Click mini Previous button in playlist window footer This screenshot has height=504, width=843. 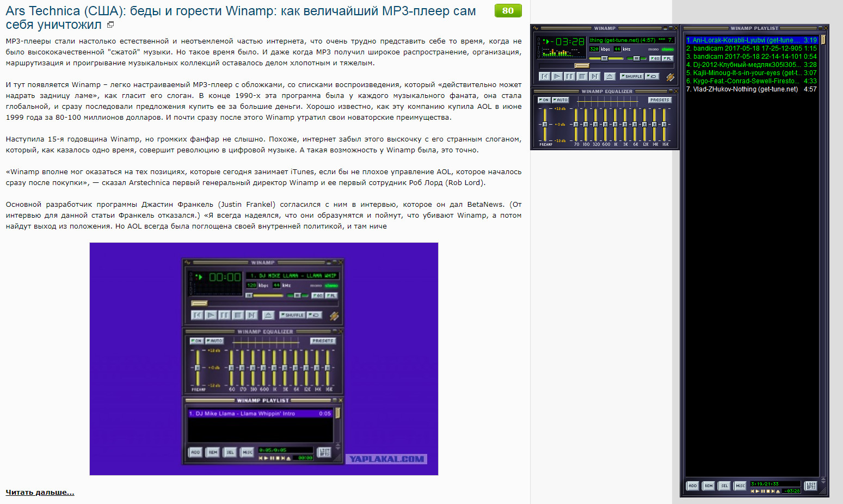pos(753,491)
